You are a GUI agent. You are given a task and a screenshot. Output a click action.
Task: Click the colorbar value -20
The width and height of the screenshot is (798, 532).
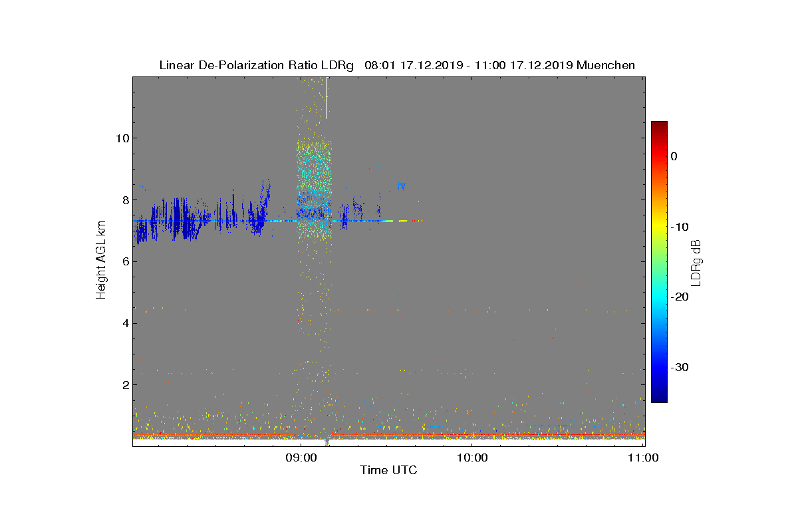[x=679, y=297]
